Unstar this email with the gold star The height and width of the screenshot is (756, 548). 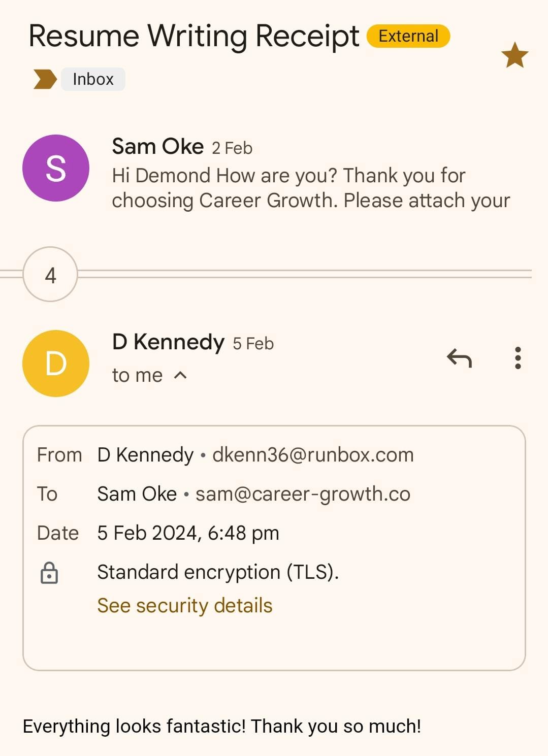click(x=514, y=55)
